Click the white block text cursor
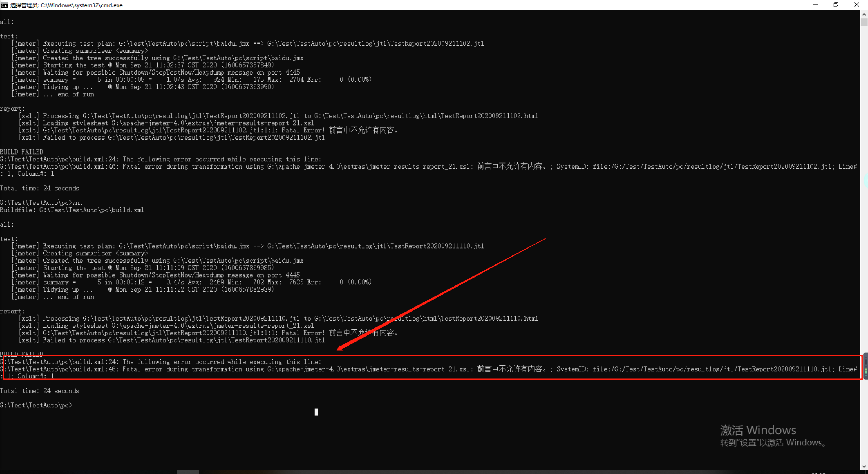The width and height of the screenshot is (868, 474). pos(316,412)
